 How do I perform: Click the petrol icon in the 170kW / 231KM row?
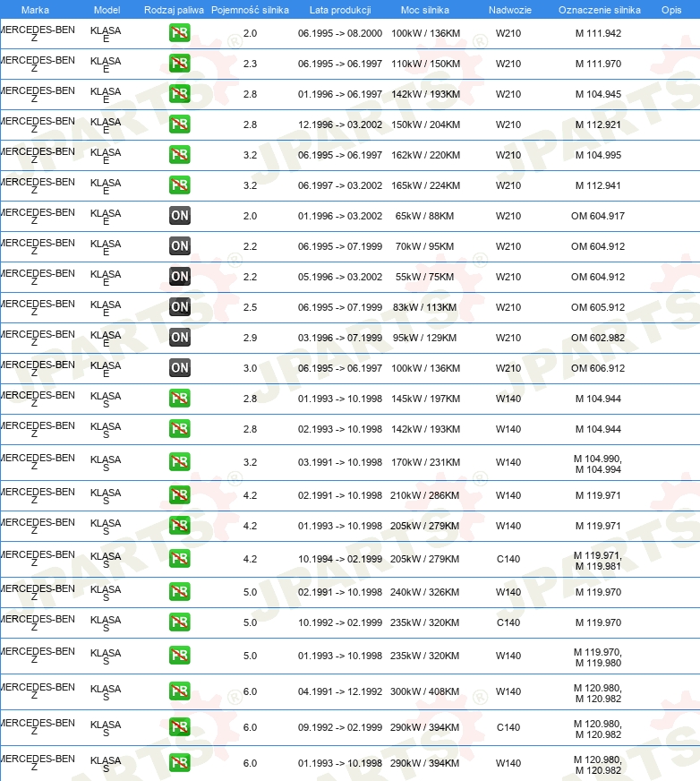(x=180, y=462)
